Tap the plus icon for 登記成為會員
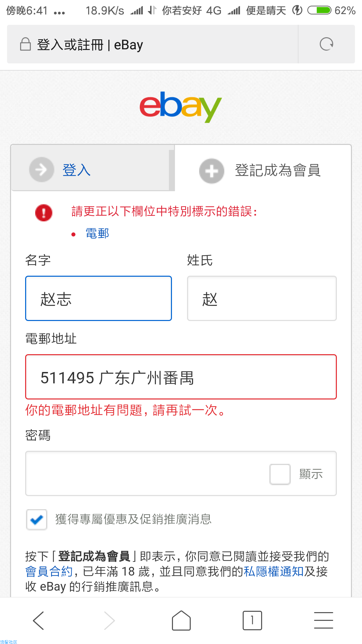This screenshot has width=362, height=644. (x=212, y=171)
